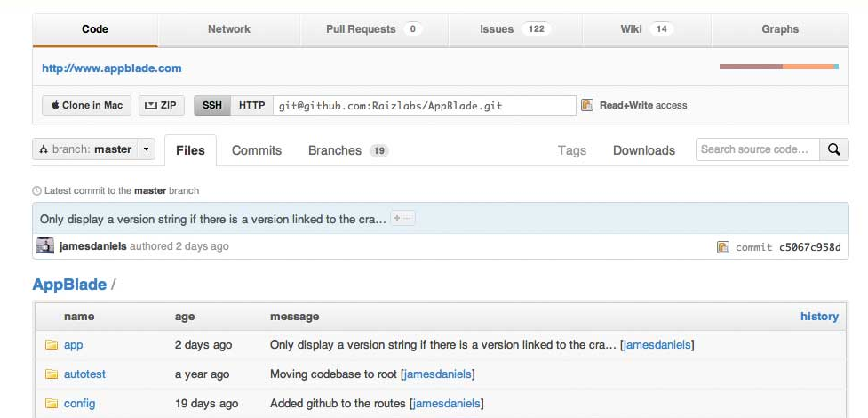868x418 pixels.
Task: Open the config folder icon
Action: click(52, 404)
